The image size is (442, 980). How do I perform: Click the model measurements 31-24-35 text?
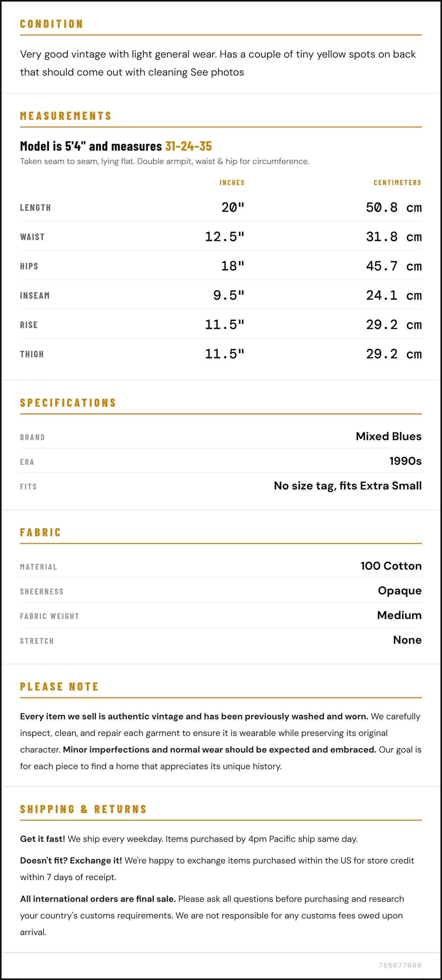point(188,146)
